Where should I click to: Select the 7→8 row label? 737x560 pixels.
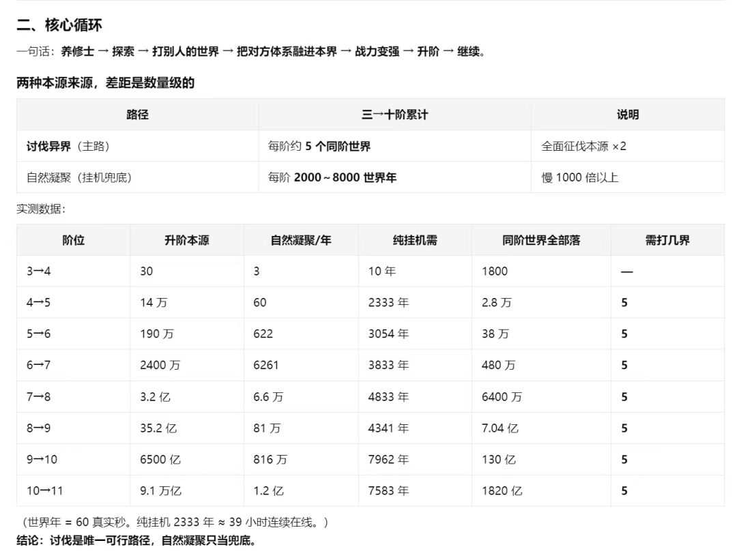(x=38, y=397)
